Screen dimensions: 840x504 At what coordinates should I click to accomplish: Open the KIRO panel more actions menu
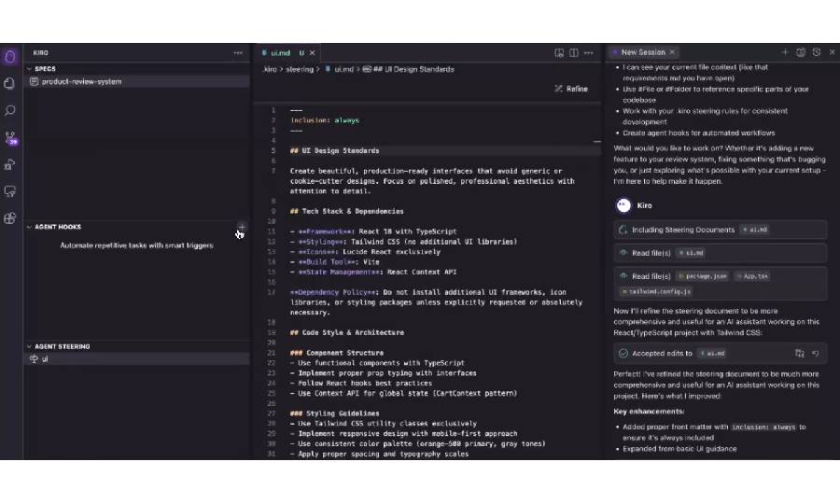238,53
